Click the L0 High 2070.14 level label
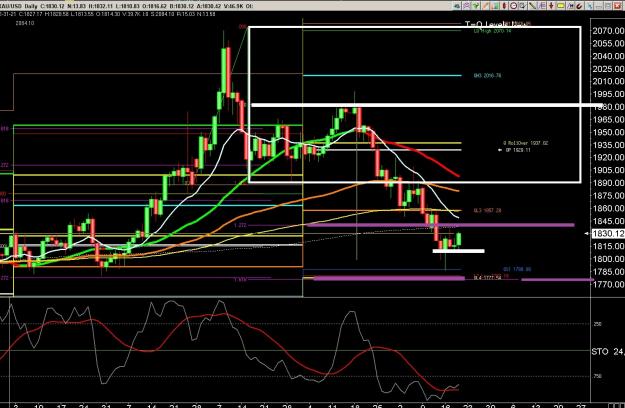This screenshot has height=408, width=625. 492,31
